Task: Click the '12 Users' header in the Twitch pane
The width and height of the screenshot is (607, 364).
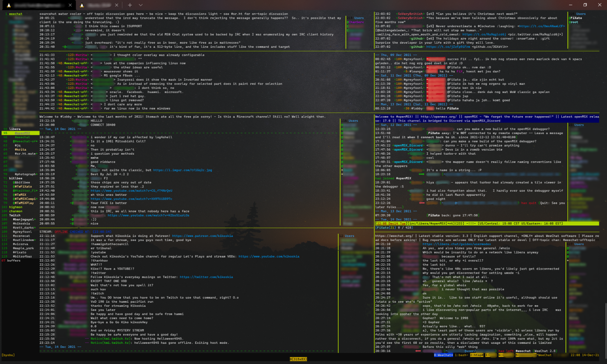Action: pos(346,236)
